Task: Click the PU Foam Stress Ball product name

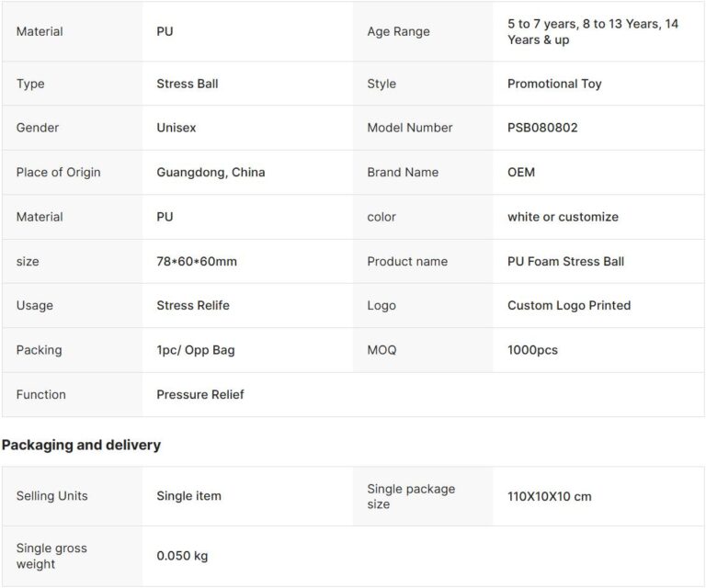Action: tap(565, 261)
